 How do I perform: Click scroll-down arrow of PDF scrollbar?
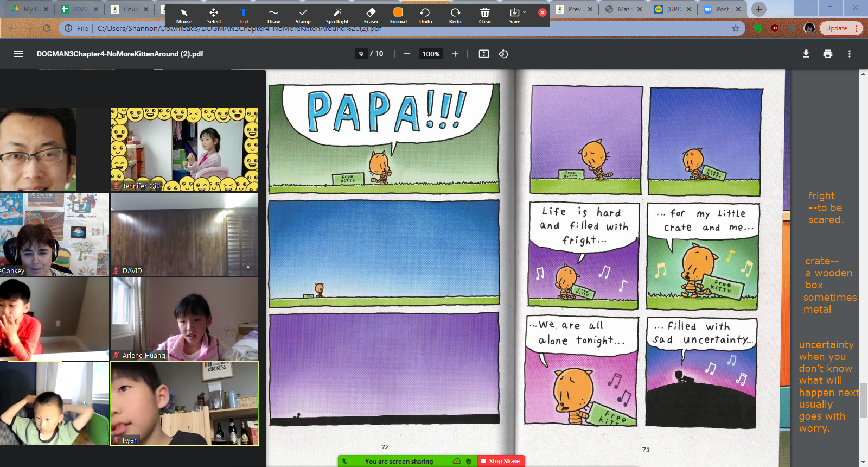pyautogui.click(x=863, y=462)
